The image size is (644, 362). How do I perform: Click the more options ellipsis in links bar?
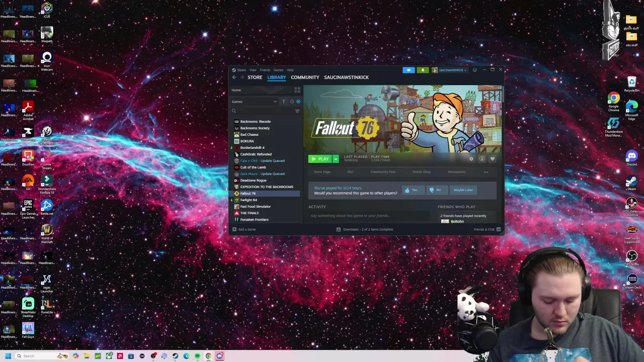click(486, 172)
